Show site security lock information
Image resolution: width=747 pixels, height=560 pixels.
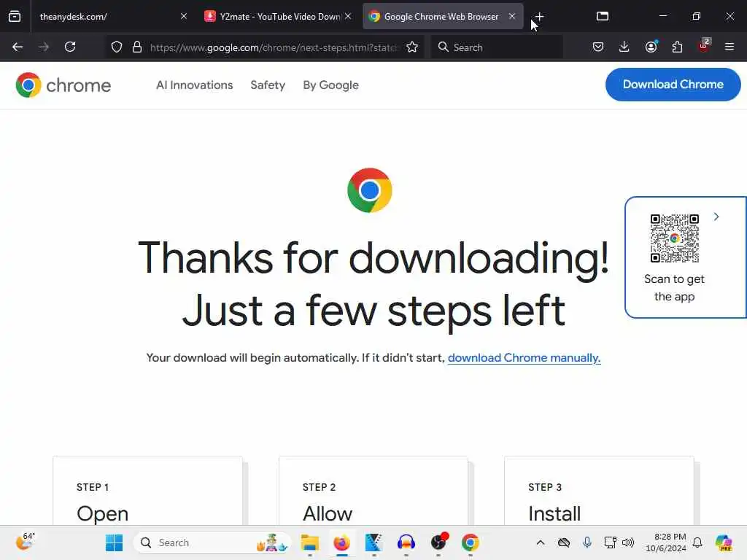pos(137,47)
